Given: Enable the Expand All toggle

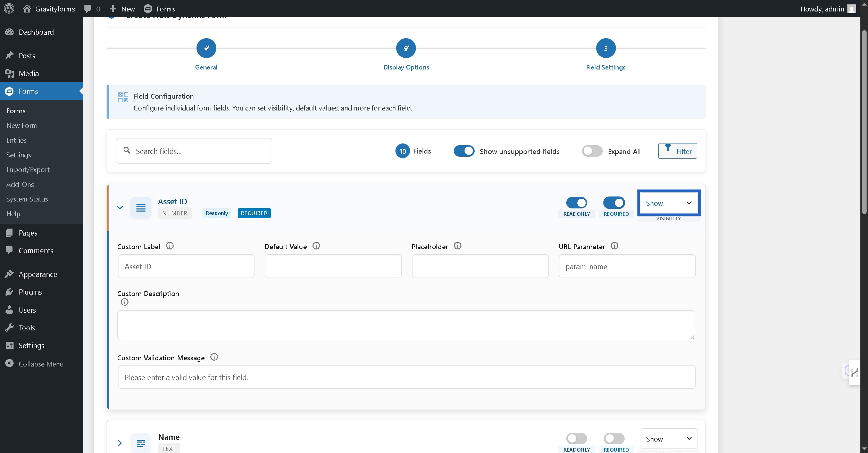Looking at the screenshot, I should (x=592, y=151).
